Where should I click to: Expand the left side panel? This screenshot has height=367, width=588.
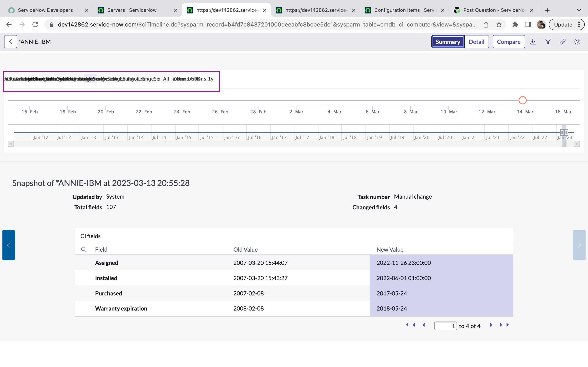[9, 245]
